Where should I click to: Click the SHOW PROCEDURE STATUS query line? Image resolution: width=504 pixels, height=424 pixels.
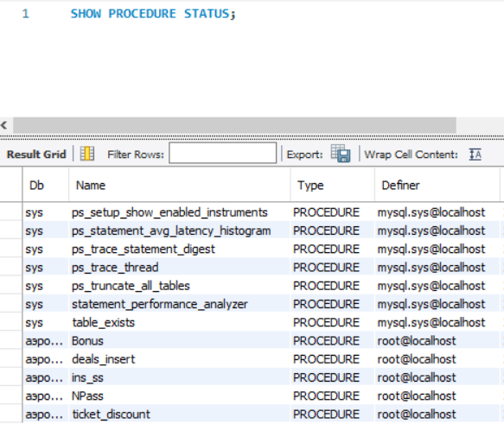153,14
